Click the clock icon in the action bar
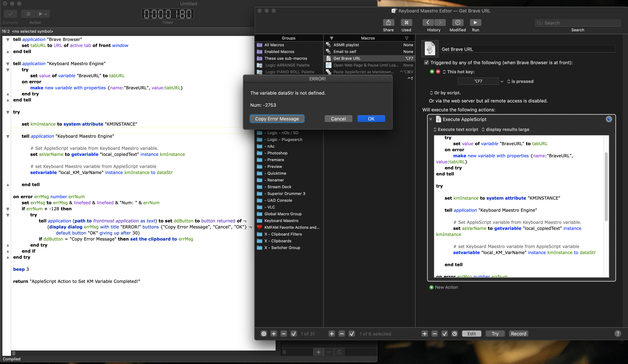 point(455,334)
